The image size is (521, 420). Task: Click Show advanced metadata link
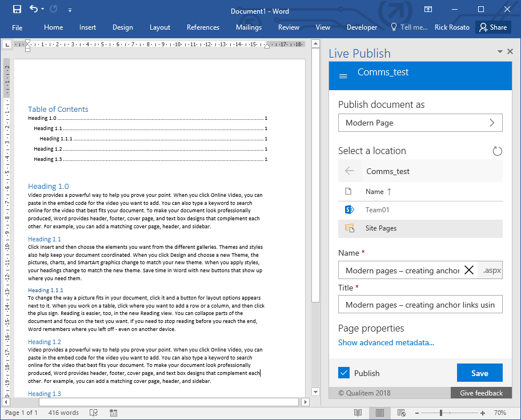[386, 342]
